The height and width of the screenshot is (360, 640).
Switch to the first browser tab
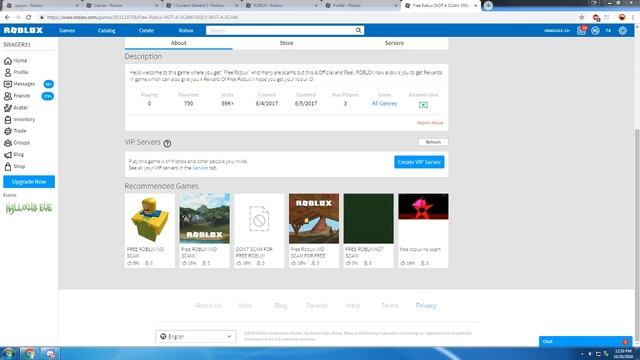(41, 6)
